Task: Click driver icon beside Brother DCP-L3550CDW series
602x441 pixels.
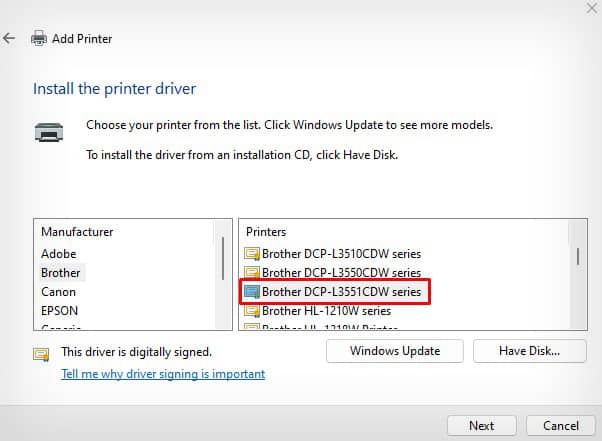Action: click(252, 273)
